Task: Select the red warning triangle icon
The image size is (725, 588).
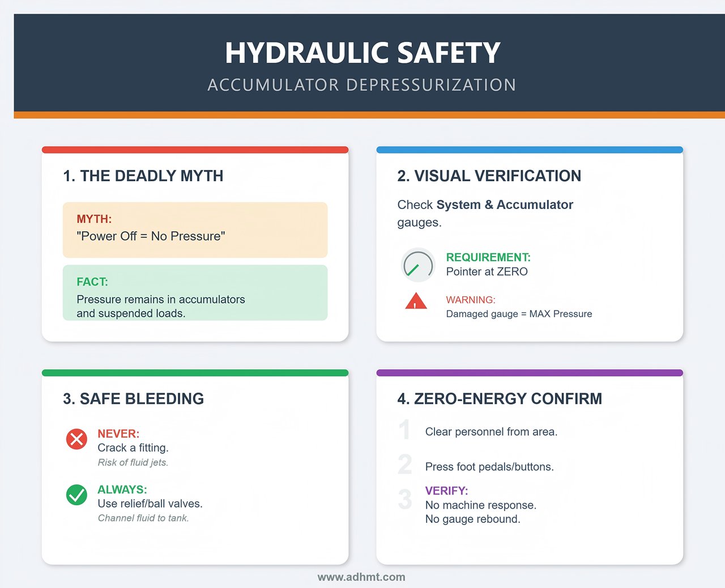Action: point(416,301)
